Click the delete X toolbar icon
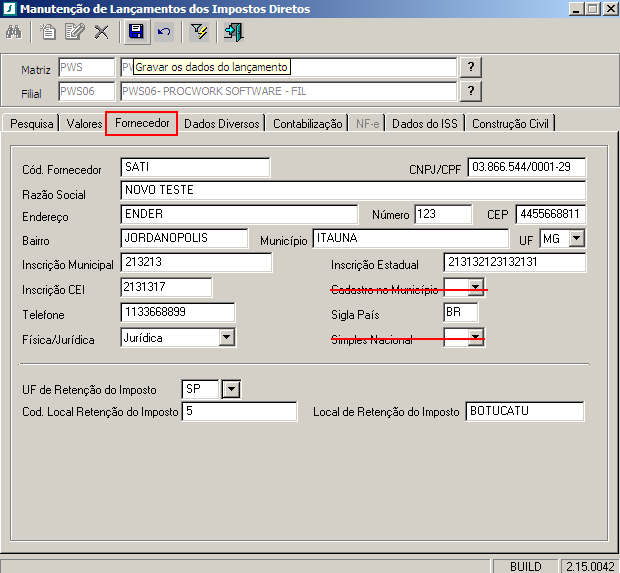The height and width of the screenshot is (573, 620). point(101,32)
